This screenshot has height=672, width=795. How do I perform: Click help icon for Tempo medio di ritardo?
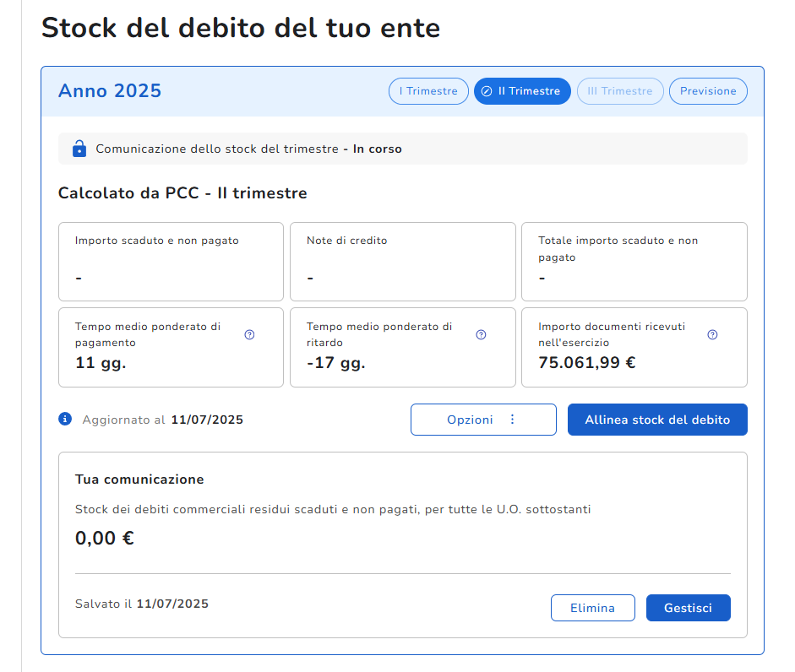(x=481, y=334)
